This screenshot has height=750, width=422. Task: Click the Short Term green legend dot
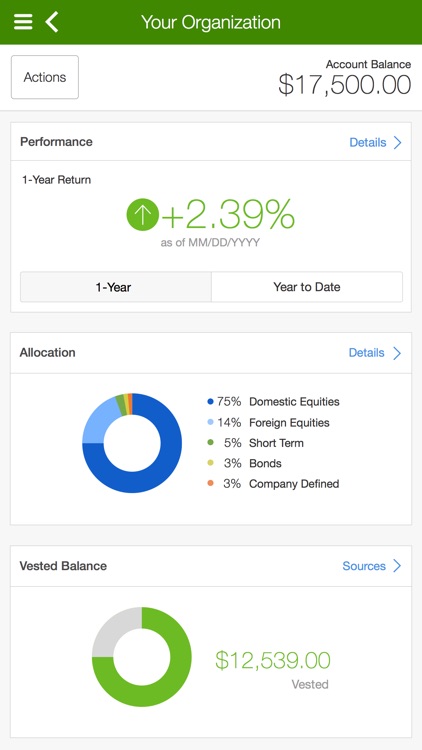(x=211, y=443)
